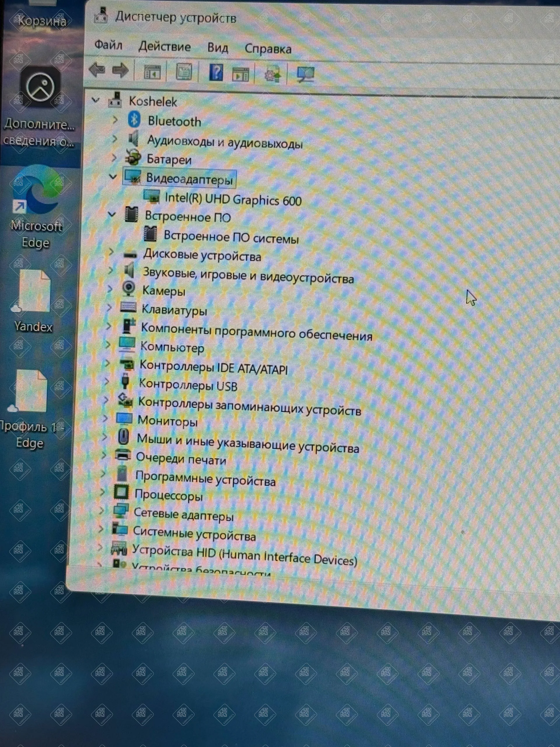Collapse the Видеоадаптеры branch
The image size is (560, 747).
click(x=113, y=177)
